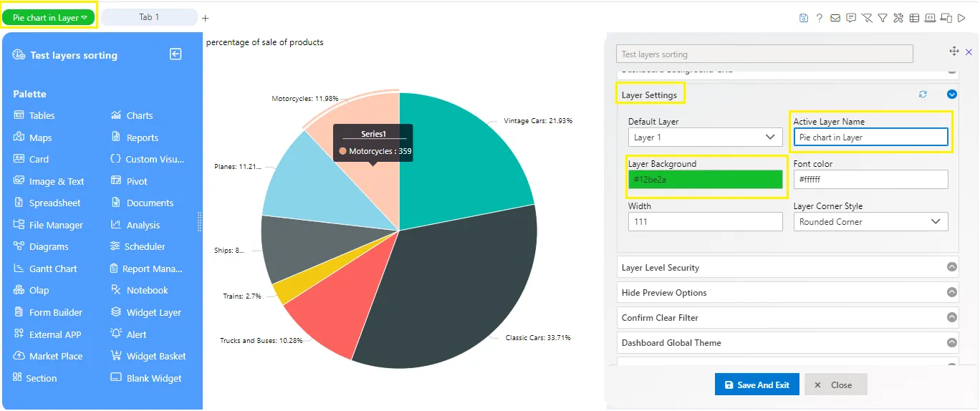980x411 pixels.
Task: Click the Width input showing 111
Action: point(706,221)
